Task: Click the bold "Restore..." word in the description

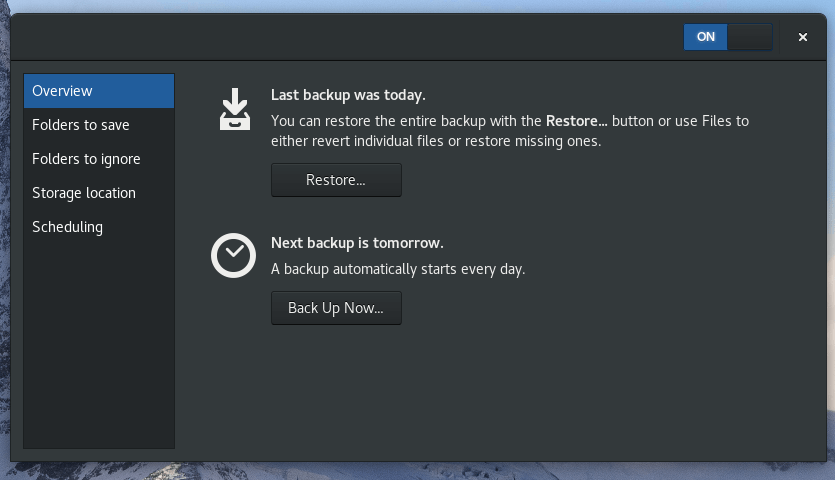Action: pos(576,121)
